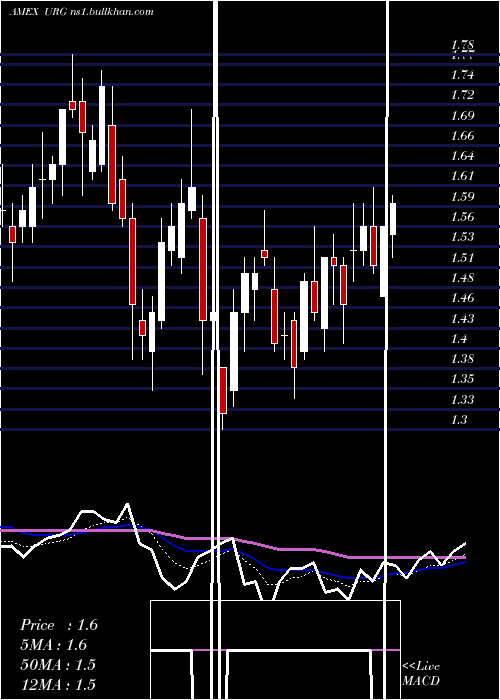500x700 pixels.
Task: Click the 'AMEX URG' chart title
Action: pos(39,11)
